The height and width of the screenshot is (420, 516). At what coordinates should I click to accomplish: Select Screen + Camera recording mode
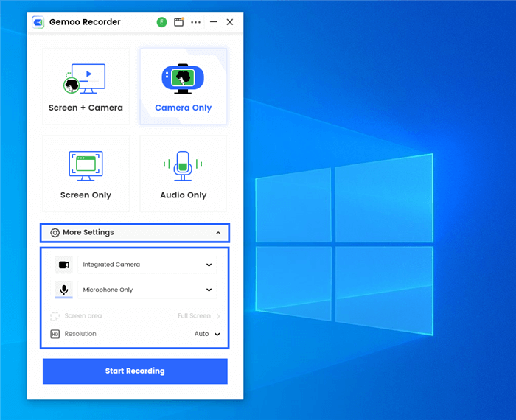point(86,86)
